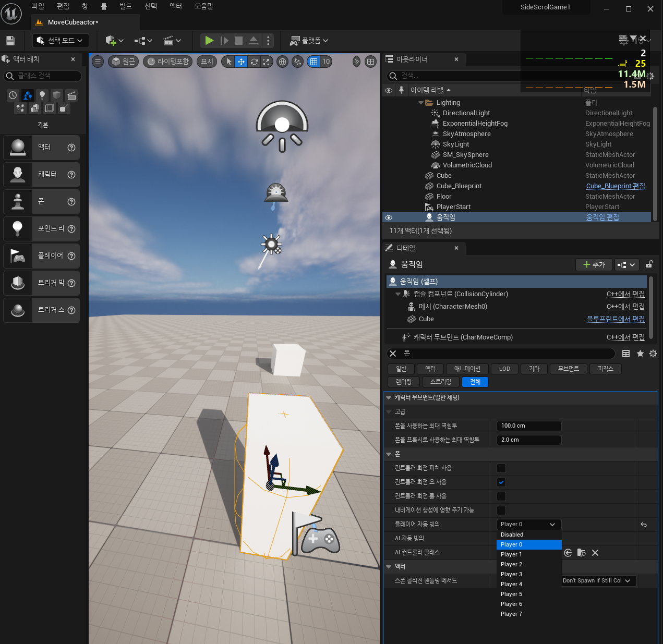Select the Lights category bulb icon
The width and height of the screenshot is (663, 644).
pyautogui.click(x=42, y=95)
